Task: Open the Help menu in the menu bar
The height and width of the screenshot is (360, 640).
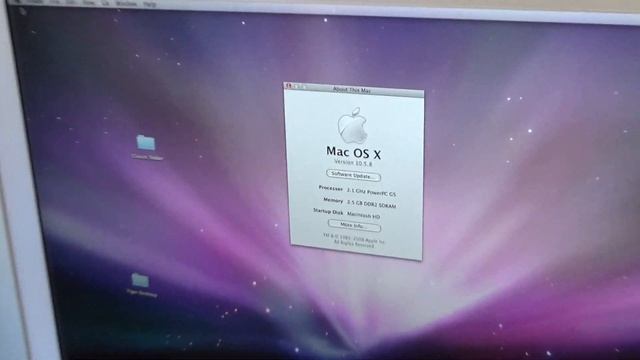Action: [x=150, y=4]
